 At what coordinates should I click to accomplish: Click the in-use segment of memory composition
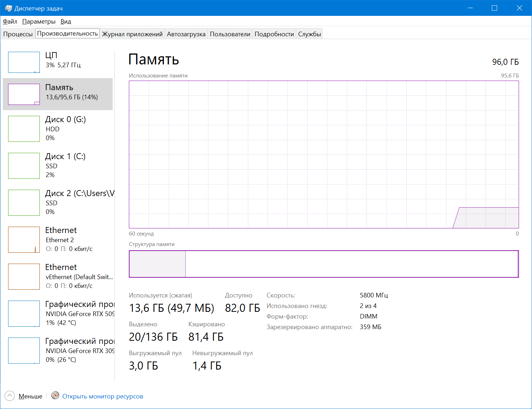click(x=157, y=264)
